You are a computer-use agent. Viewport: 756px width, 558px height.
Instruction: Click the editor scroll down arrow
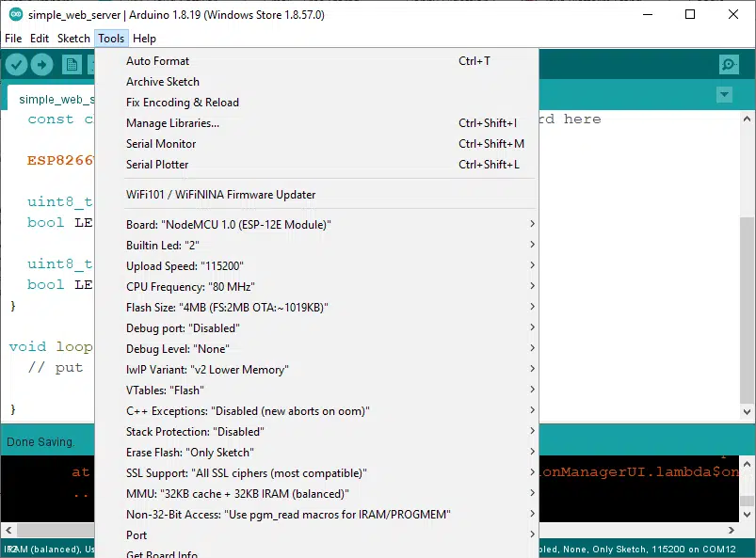click(747, 412)
